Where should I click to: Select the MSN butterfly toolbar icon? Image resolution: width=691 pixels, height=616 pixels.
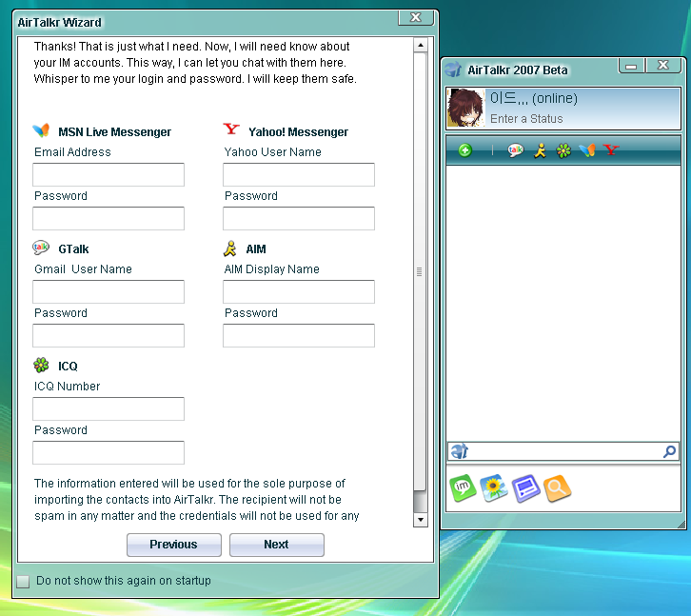coord(587,150)
